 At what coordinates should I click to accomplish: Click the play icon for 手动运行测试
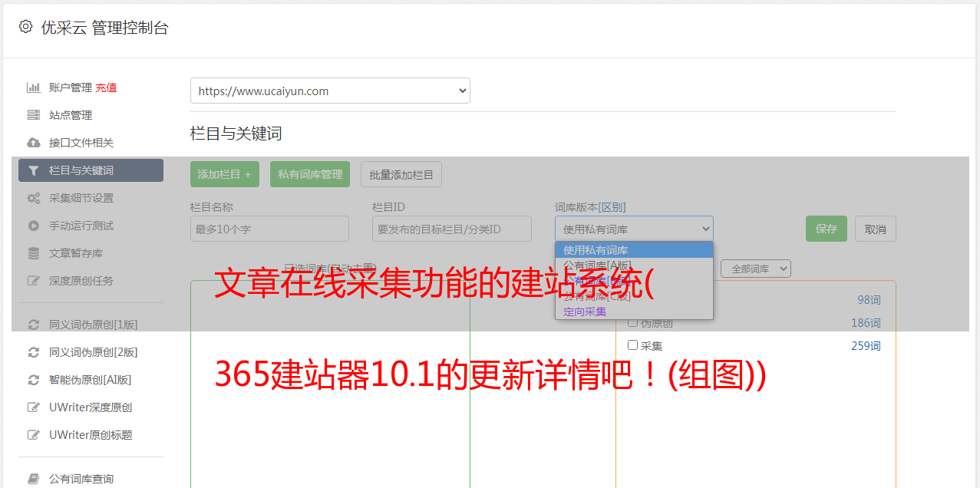click(33, 226)
